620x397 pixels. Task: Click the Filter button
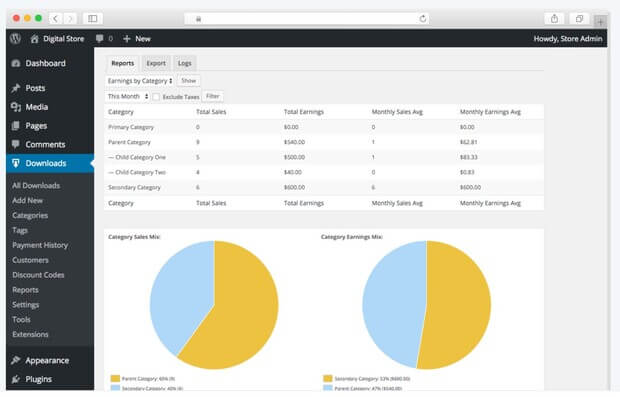point(213,96)
